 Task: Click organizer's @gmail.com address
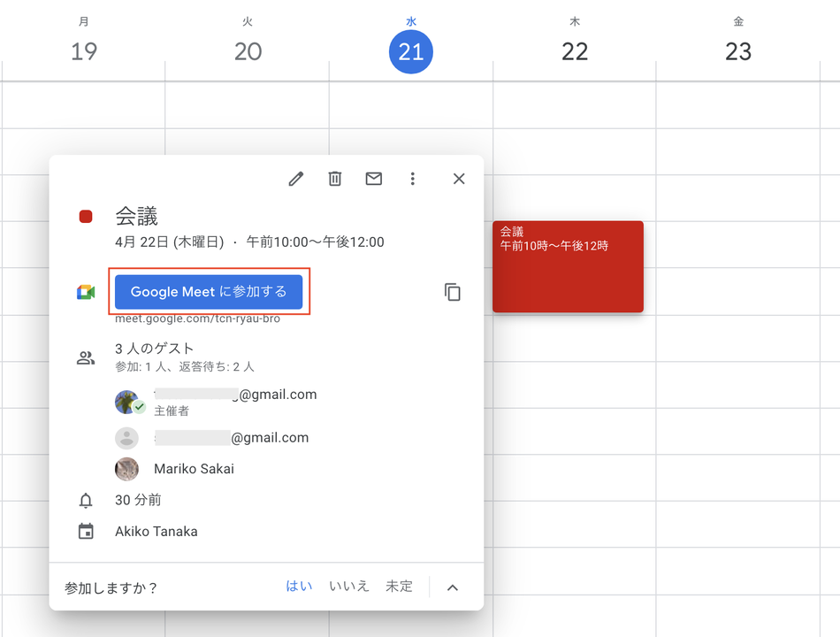click(x=236, y=395)
